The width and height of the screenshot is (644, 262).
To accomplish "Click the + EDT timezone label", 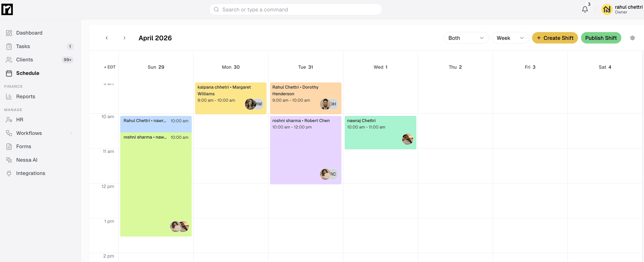I will tap(109, 67).
